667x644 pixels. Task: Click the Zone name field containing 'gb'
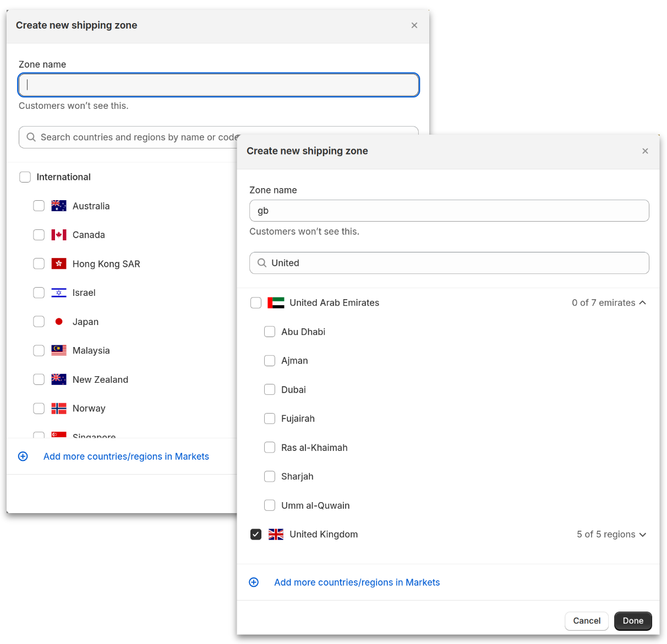(x=449, y=211)
